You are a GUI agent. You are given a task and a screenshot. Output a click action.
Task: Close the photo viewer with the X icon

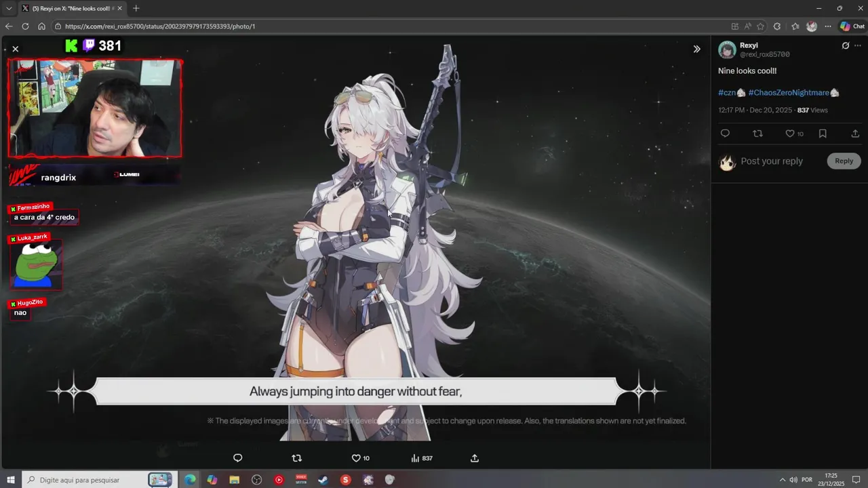click(16, 49)
